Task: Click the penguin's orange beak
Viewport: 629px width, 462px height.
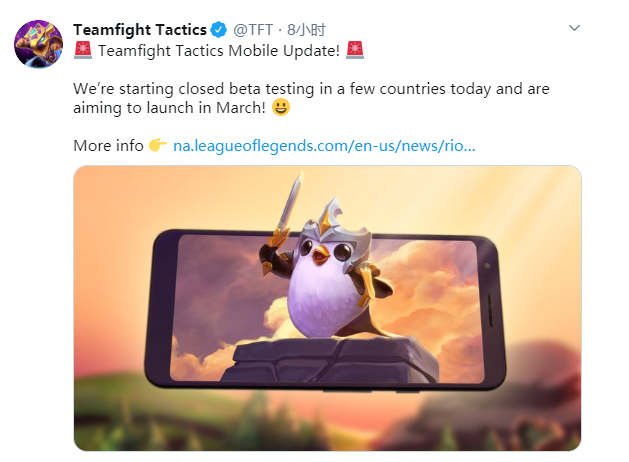Action: 321,255
